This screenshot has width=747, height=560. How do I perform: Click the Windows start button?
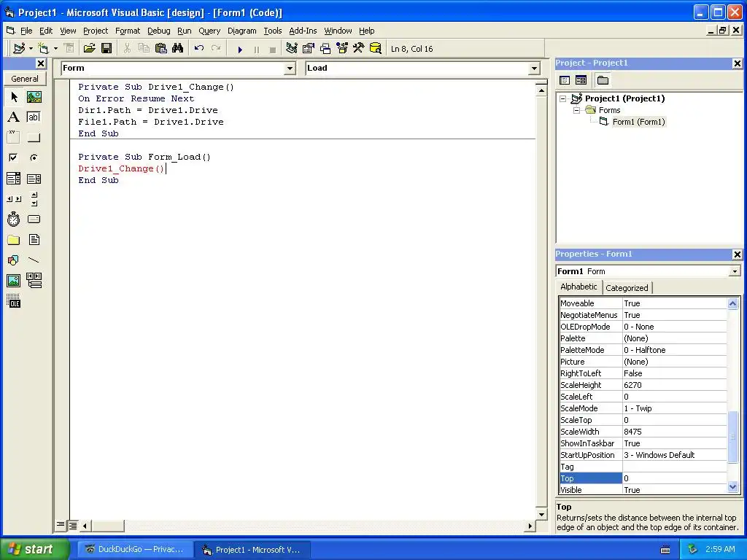(34, 550)
